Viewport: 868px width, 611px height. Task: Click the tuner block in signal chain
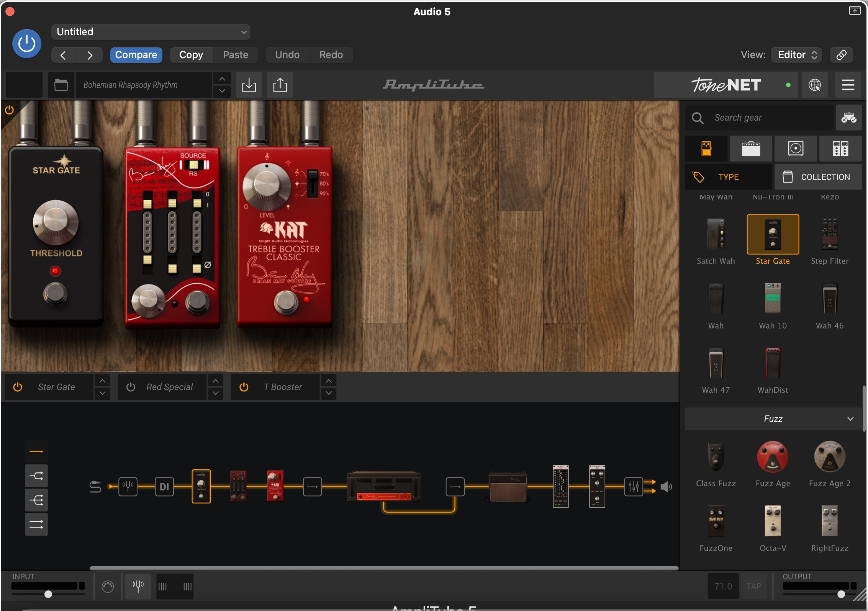[128, 487]
